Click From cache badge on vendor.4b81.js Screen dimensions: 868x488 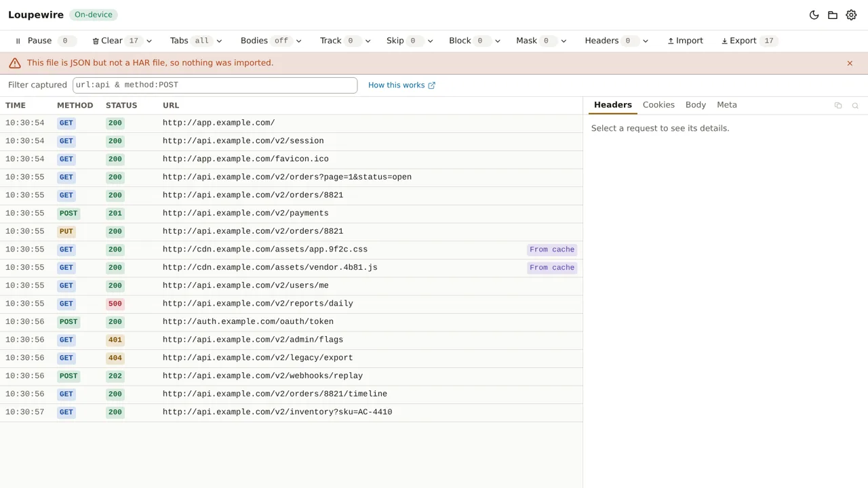[552, 268]
